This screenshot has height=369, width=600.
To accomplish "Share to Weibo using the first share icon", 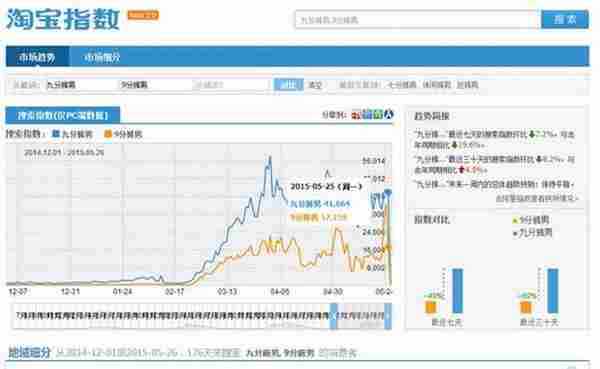I will click(356, 114).
